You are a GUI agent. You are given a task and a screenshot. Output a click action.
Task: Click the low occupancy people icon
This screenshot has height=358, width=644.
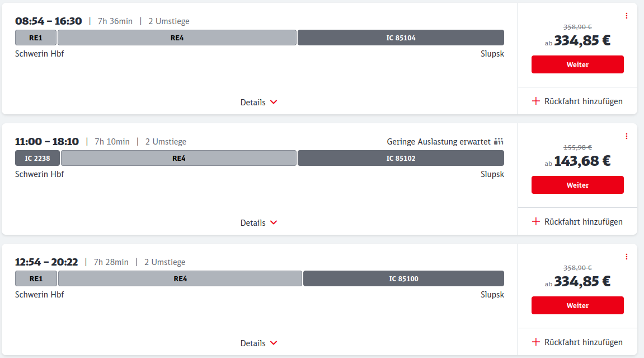[498, 141]
